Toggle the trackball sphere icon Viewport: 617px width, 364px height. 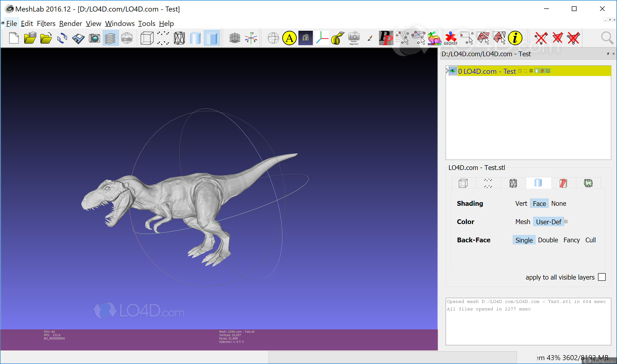pyautogui.click(x=273, y=38)
